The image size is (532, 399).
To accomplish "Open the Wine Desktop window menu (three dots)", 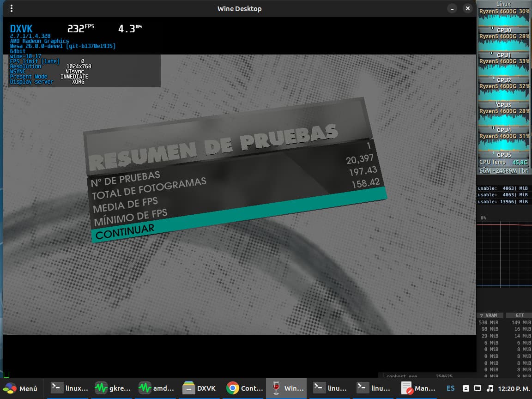I will (x=12, y=9).
